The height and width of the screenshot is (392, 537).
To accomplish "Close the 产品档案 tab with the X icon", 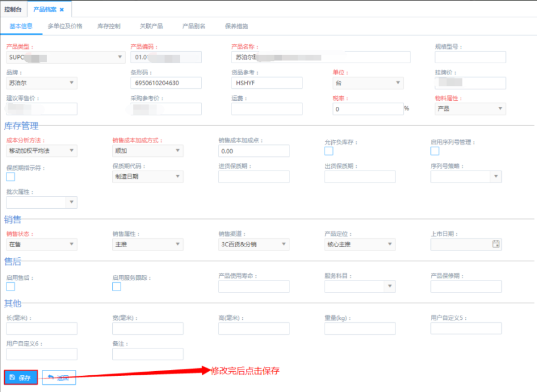I will (x=61, y=10).
